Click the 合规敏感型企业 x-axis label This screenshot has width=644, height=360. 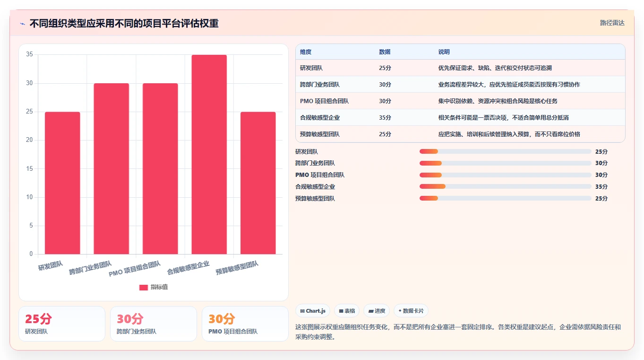point(189,268)
